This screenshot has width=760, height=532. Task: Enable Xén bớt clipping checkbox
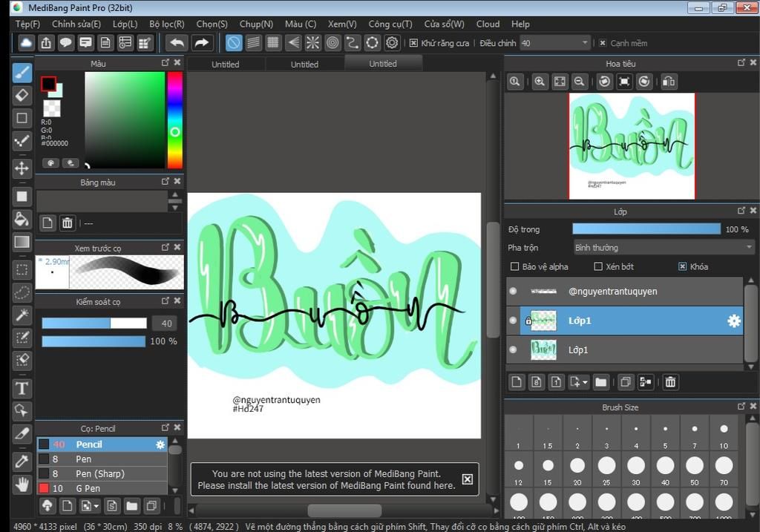[x=598, y=266]
